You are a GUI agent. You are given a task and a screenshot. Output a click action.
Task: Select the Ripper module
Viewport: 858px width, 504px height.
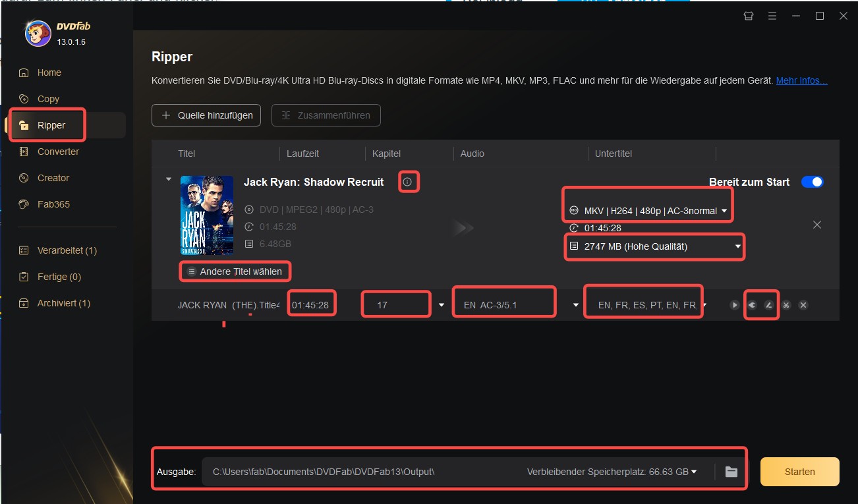coord(51,125)
